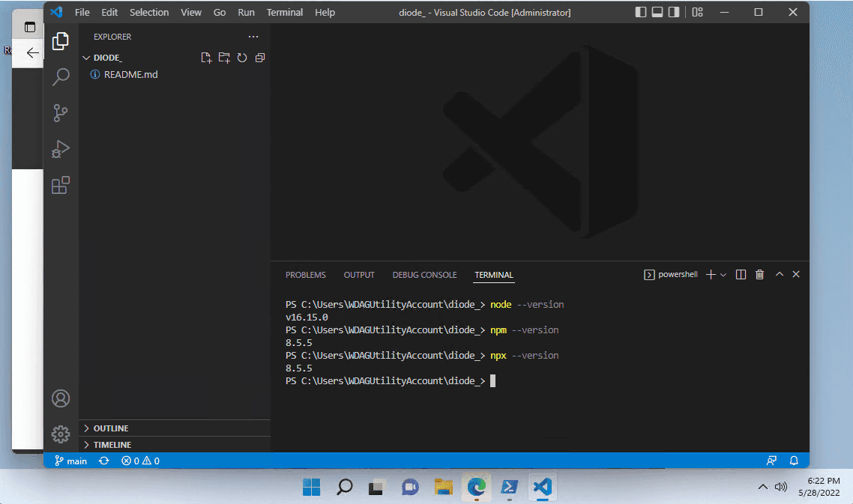The height and width of the screenshot is (504, 853).
Task: Open Chat from the taskbar
Action: point(410,487)
